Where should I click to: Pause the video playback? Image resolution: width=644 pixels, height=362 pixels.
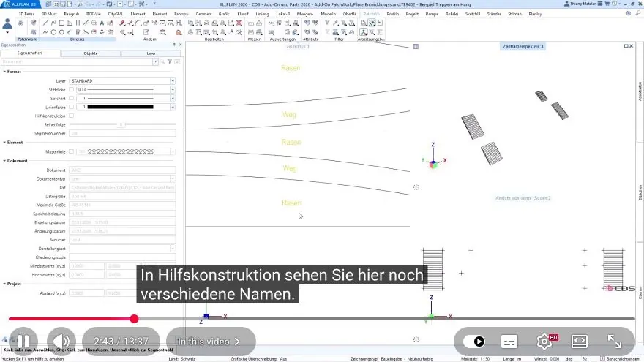tap(23, 341)
